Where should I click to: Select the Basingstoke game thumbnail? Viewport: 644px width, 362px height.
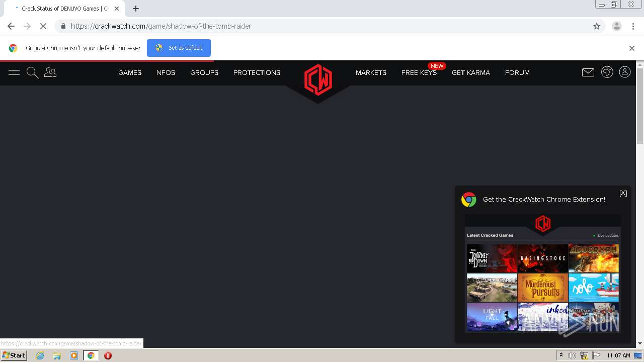tap(543, 258)
